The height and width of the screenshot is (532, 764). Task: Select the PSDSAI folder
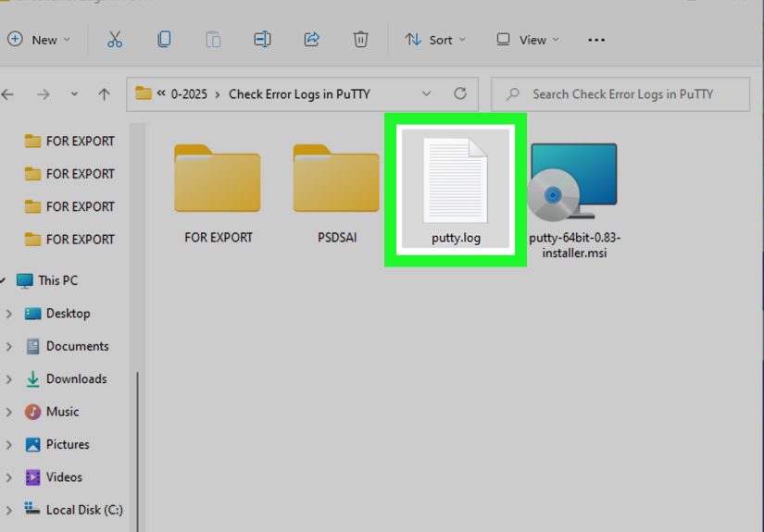(x=337, y=193)
